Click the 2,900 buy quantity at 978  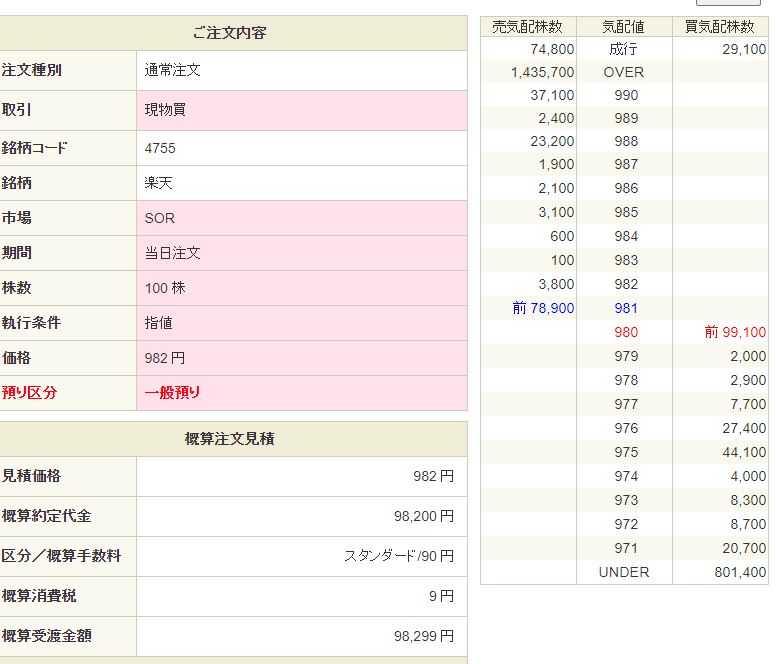(x=748, y=380)
